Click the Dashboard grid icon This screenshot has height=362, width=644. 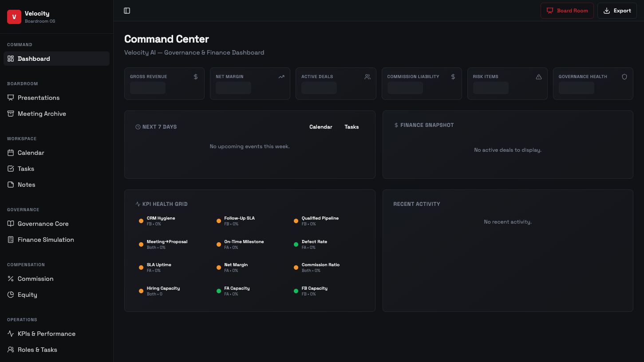pyautogui.click(x=11, y=59)
